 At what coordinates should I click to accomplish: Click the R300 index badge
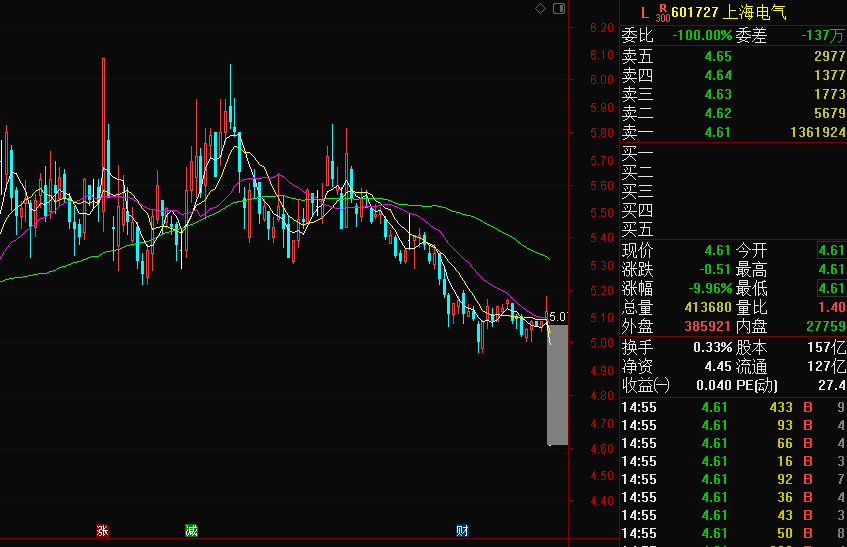[x=662, y=13]
